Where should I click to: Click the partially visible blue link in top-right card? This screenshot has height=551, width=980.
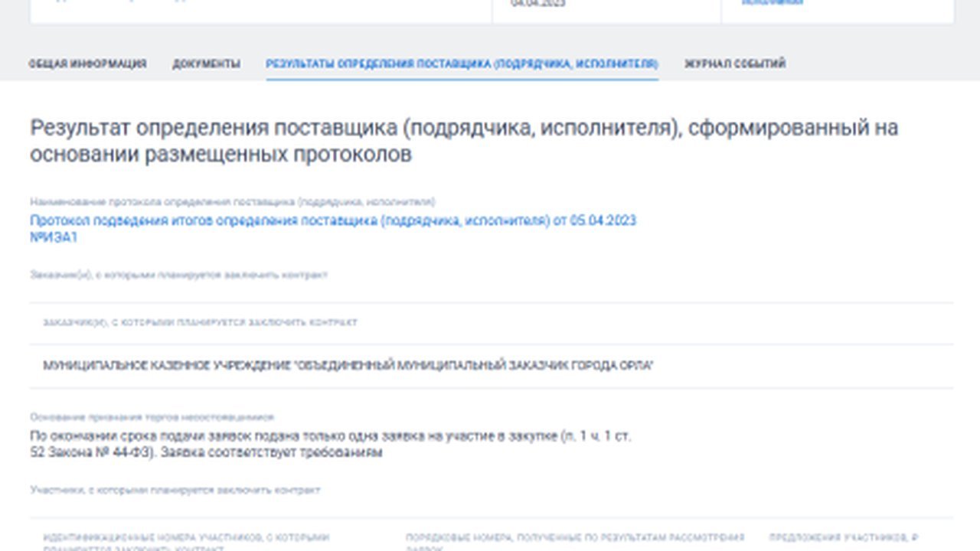(772, 3)
